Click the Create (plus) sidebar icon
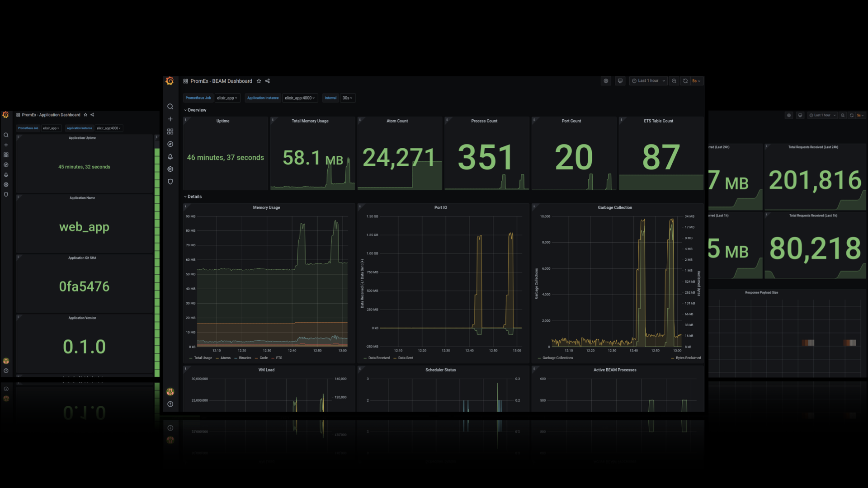The image size is (868, 488). pos(170,119)
